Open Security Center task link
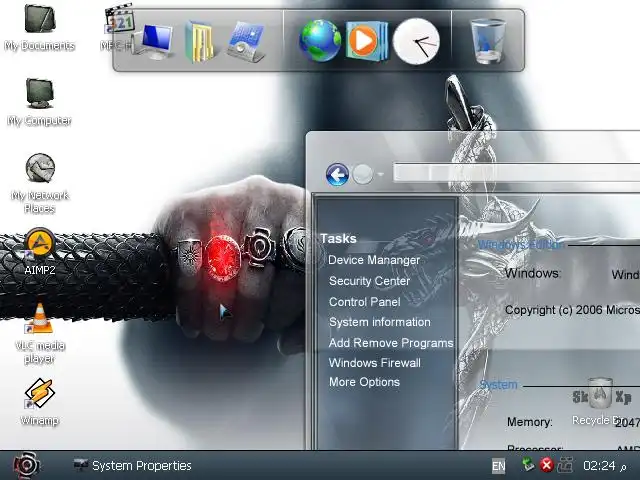 pyautogui.click(x=369, y=281)
